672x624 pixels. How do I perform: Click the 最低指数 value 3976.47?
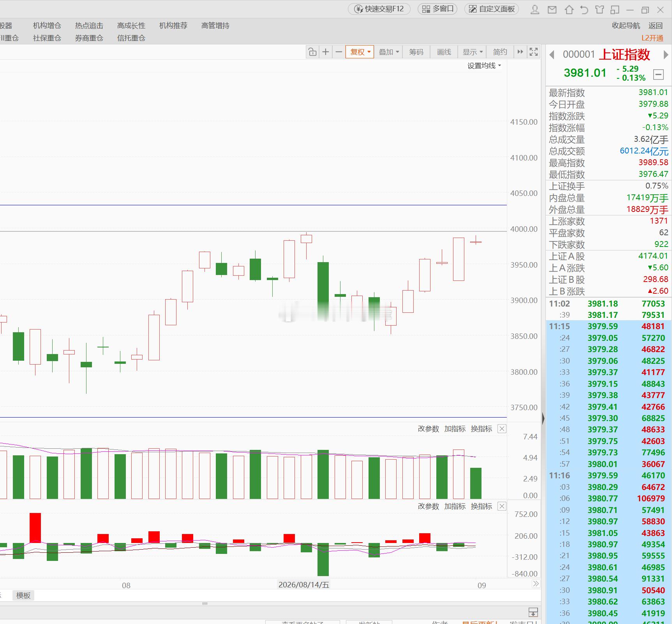coord(653,174)
